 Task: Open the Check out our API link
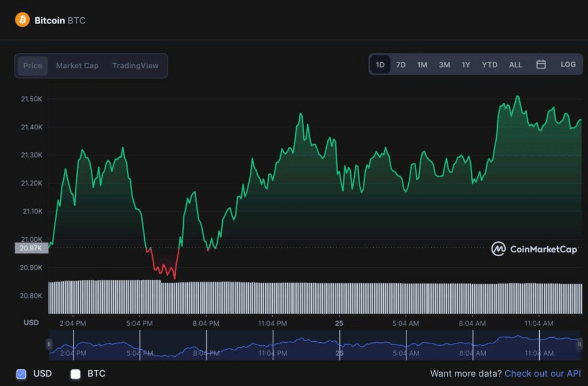click(x=543, y=374)
